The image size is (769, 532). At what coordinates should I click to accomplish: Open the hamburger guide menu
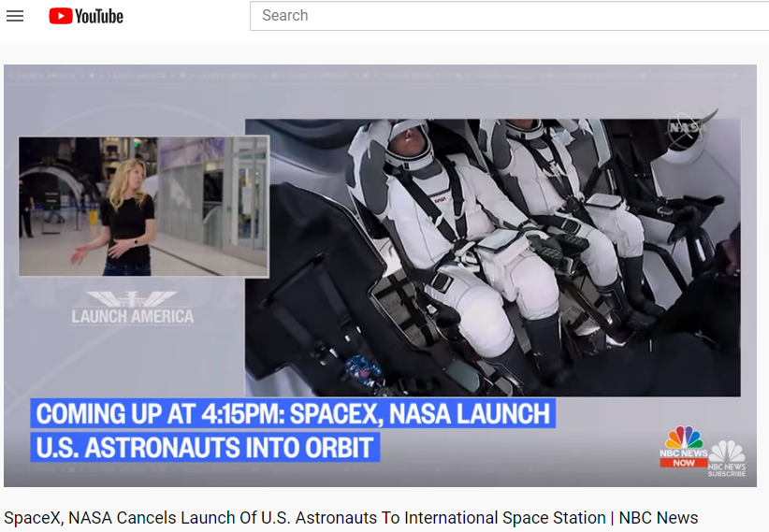[x=15, y=16]
